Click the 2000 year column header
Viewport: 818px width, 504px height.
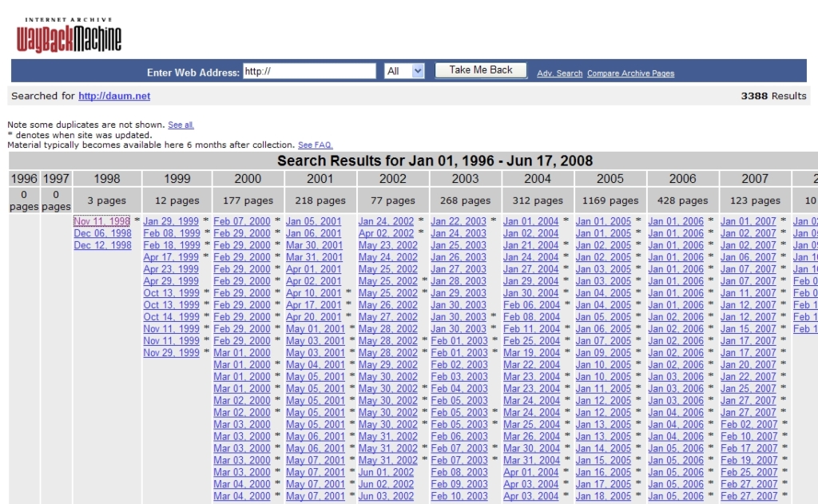point(248,178)
